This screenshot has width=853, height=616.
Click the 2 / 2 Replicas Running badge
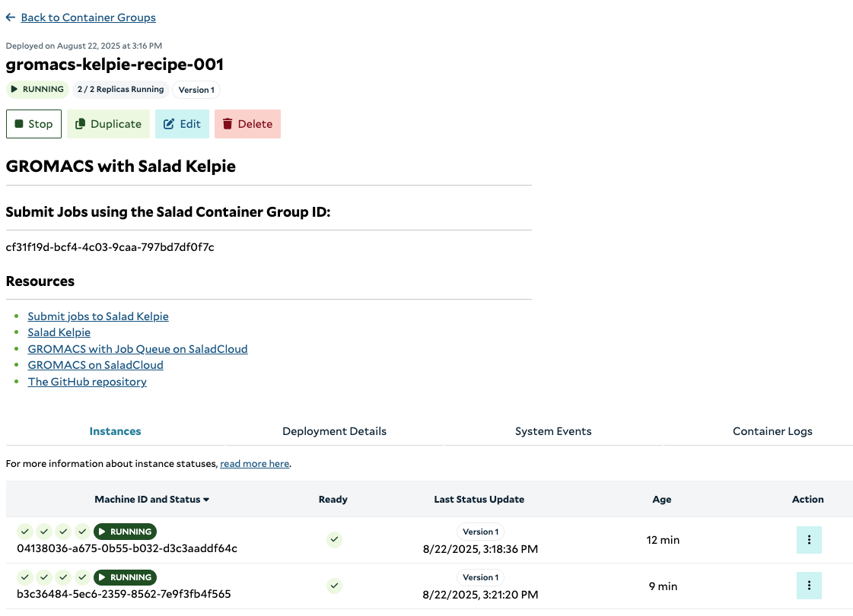coord(120,89)
